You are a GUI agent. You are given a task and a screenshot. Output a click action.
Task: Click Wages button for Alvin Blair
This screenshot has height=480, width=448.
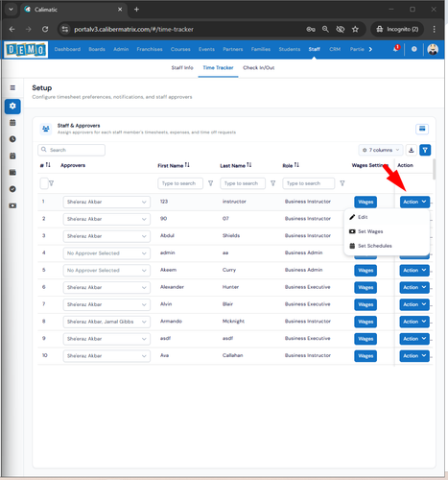click(365, 304)
